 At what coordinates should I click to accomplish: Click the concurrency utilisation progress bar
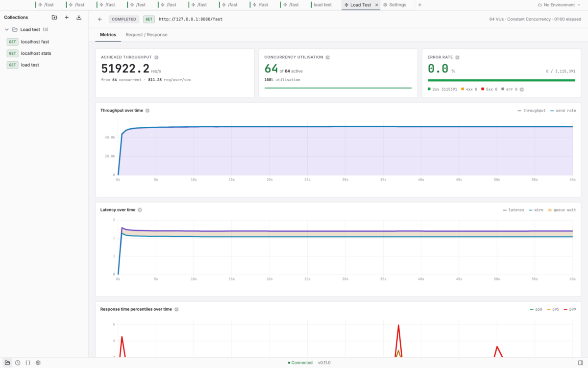click(x=338, y=88)
